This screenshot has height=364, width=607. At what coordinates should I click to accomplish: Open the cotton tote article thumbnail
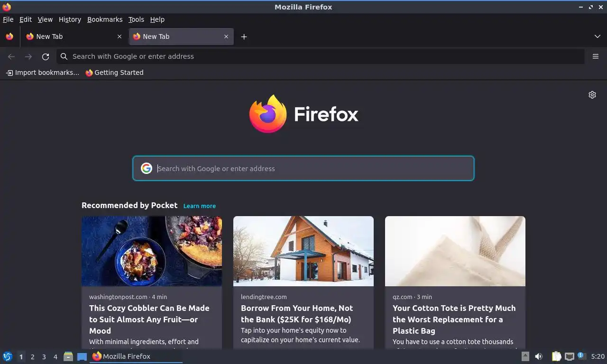pos(455,251)
